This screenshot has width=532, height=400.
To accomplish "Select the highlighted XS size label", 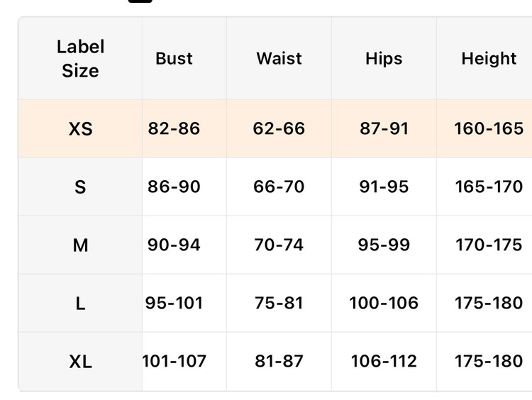I will (80, 128).
